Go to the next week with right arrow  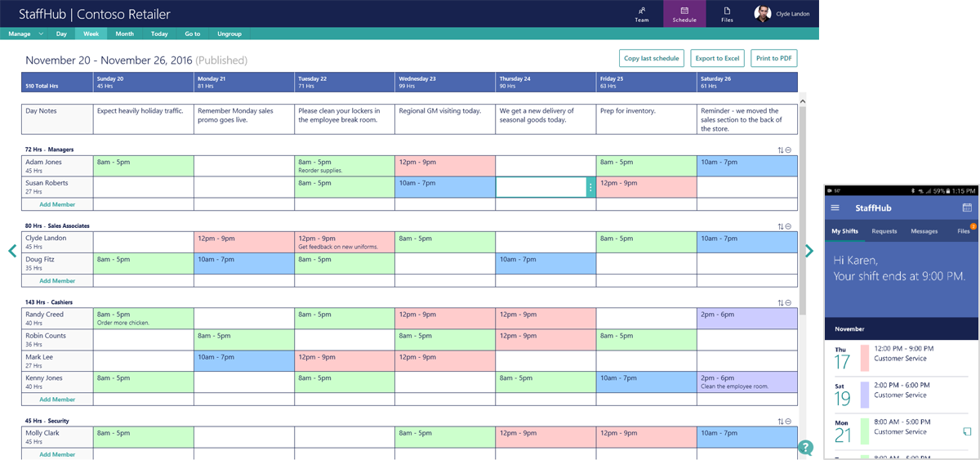click(x=808, y=251)
